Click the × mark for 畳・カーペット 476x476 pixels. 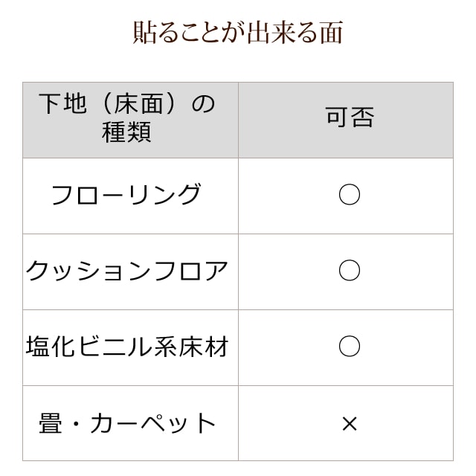coord(349,424)
